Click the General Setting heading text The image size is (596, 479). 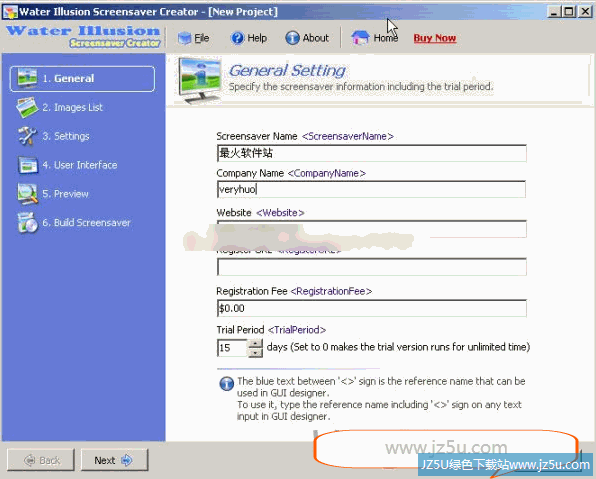pos(287,71)
